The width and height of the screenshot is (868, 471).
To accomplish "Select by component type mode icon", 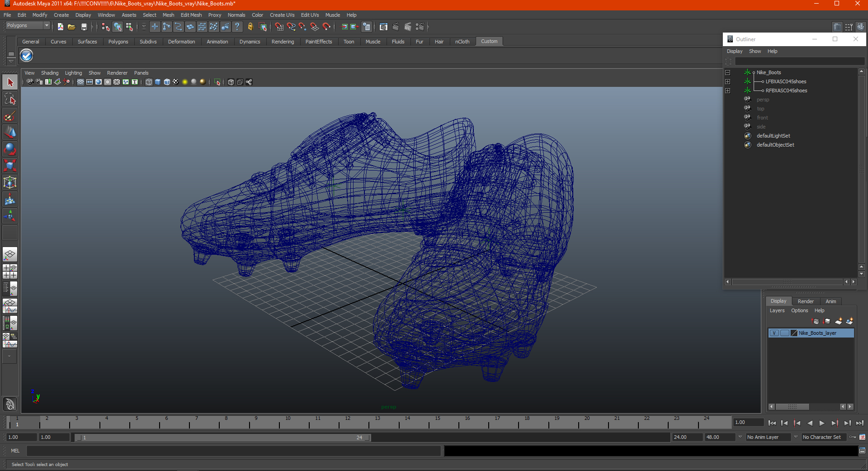I will coord(130,27).
